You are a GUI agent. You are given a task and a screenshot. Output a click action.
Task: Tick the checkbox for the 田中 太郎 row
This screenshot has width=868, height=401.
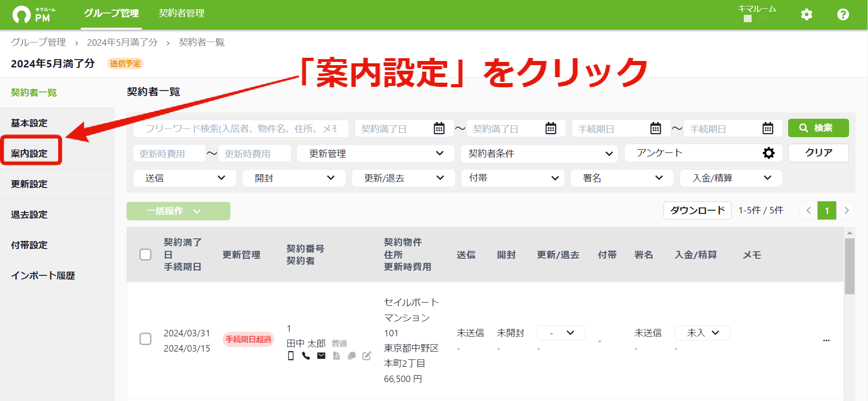(x=145, y=339)
